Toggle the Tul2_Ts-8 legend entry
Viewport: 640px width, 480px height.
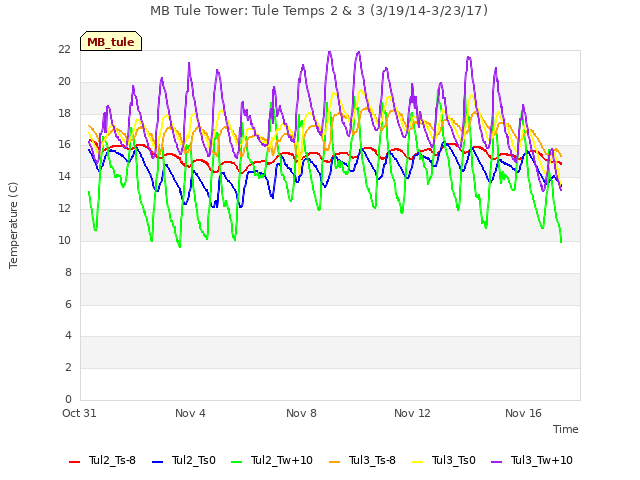pos(102,460)
